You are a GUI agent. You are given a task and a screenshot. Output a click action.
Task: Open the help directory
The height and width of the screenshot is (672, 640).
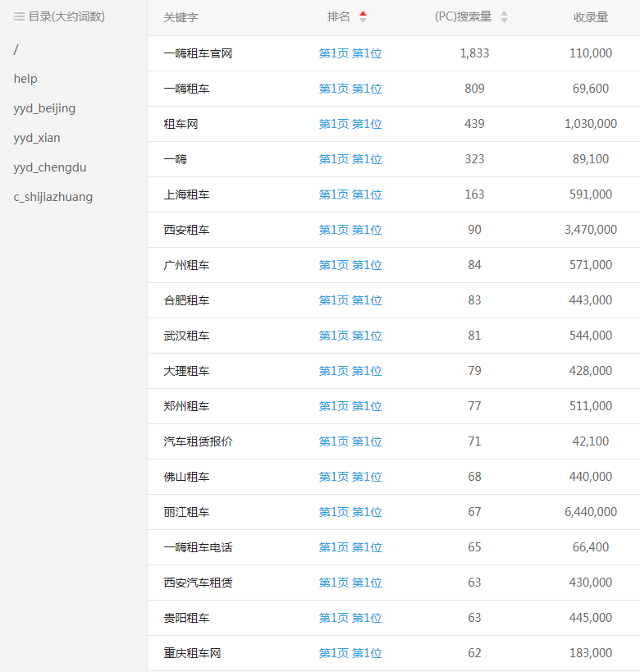(25, 79)
